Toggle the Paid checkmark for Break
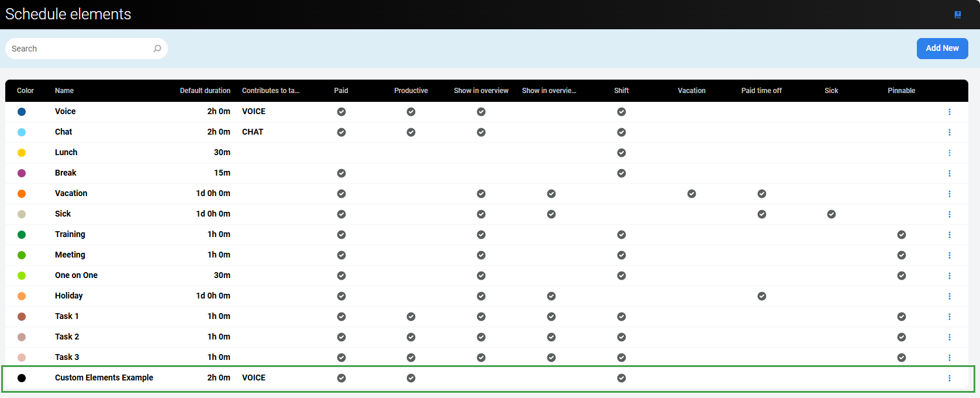Viewport: 980px width, 398px height. (341, 173)
